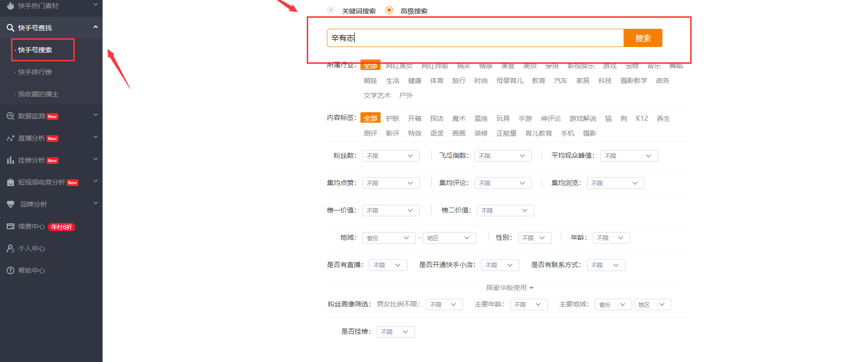868x362 pixels.
Task: Open the 集均点赞 dropdown
Action: coord(391,183)
